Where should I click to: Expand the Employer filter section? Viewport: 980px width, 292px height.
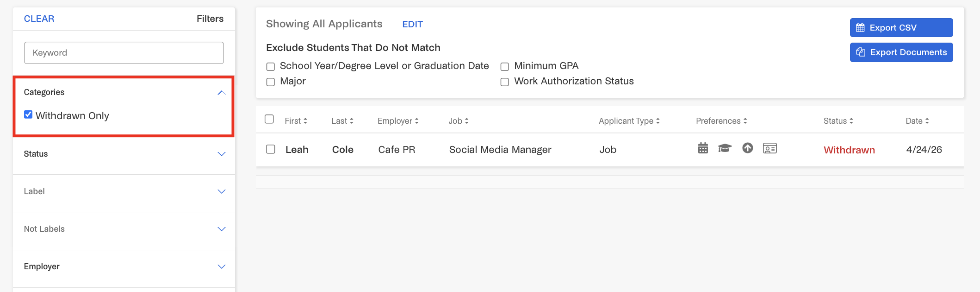click(222, 267)
